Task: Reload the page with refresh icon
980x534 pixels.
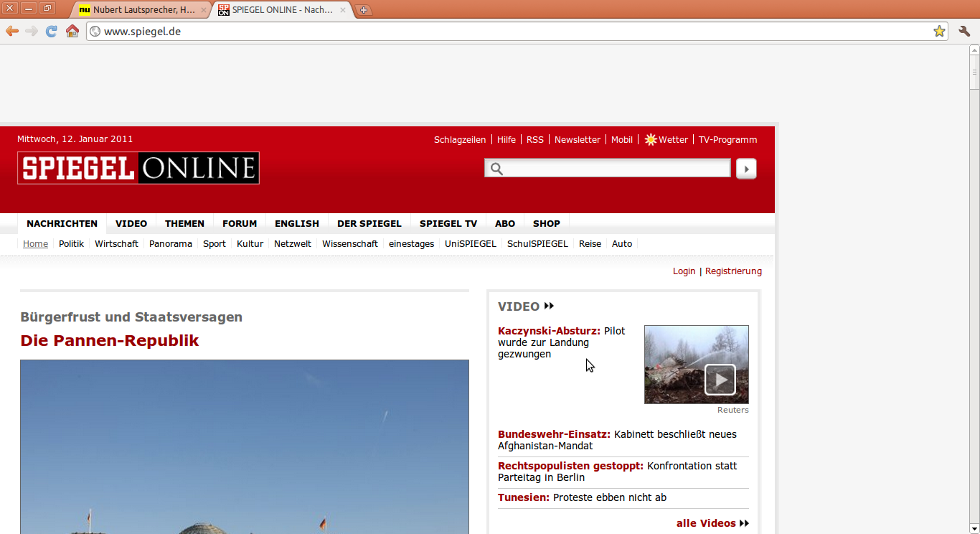Action: click(51, 31)
